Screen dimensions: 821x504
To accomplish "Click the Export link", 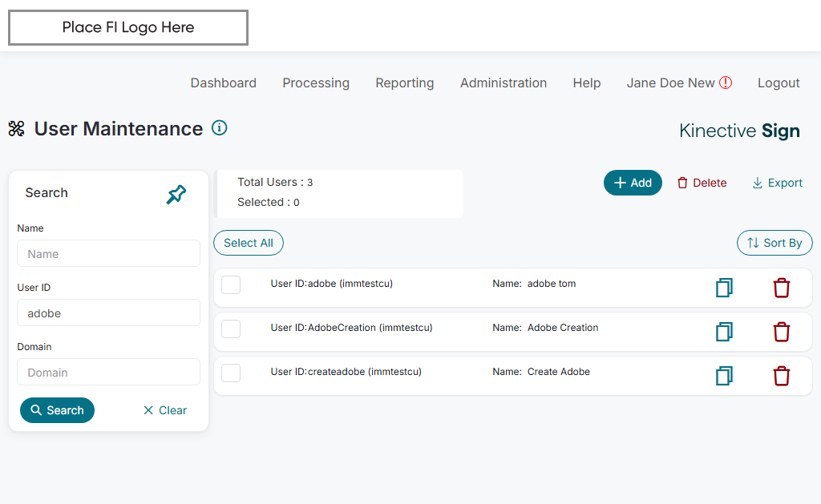I will tap(777, 183).
